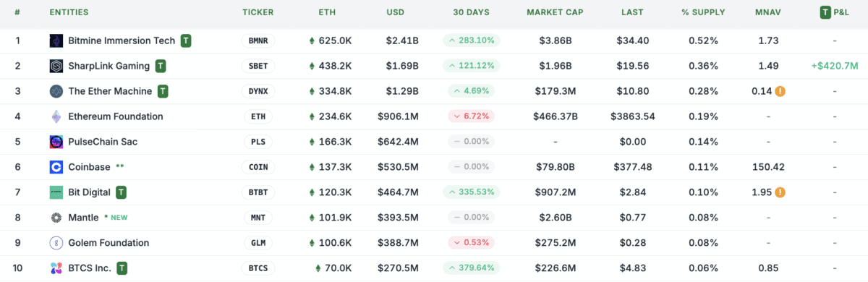Click the 379.64% change badge for BTCS
This screenshot has width=868, height=282.
click(x=472, y=268)
